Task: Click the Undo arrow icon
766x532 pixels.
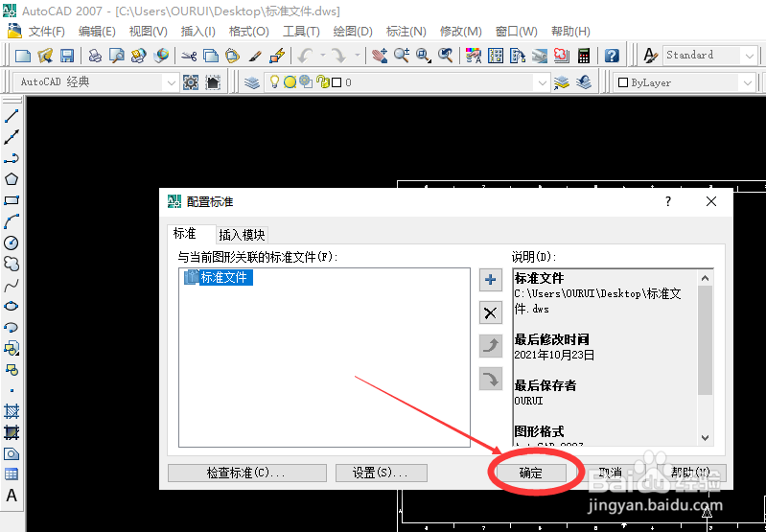Action: tap(305, 56)
